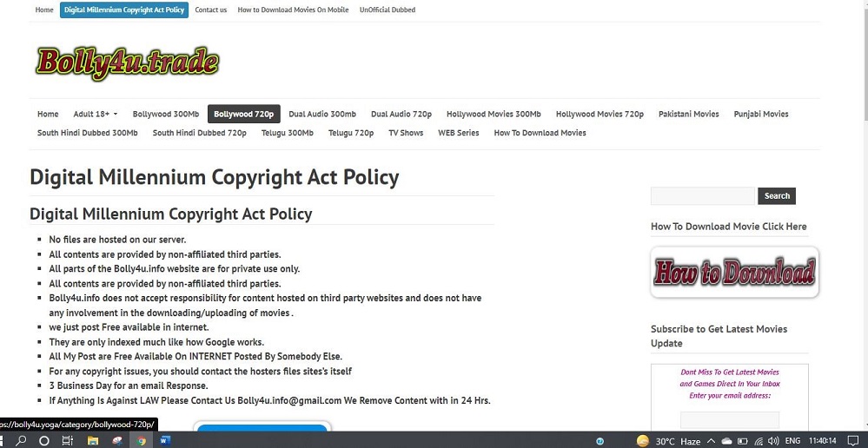The image size is (868, 448).
Task: Open the Contact us top menu
Action: (211, 10)
